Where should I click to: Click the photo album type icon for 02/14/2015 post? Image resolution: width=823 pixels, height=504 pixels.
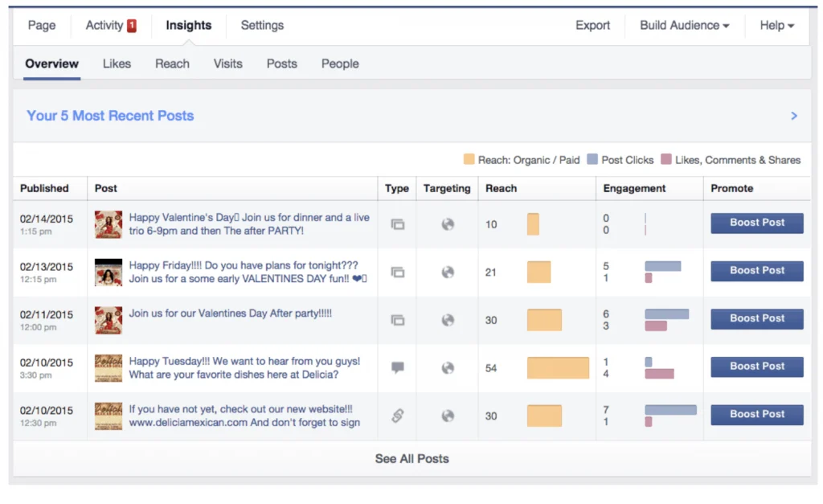pos(397,225)
